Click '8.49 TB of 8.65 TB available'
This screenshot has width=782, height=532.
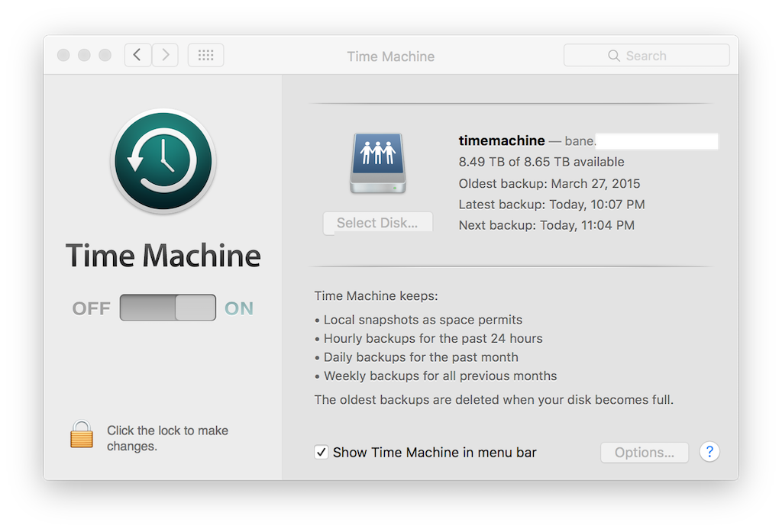pos(541,162)
